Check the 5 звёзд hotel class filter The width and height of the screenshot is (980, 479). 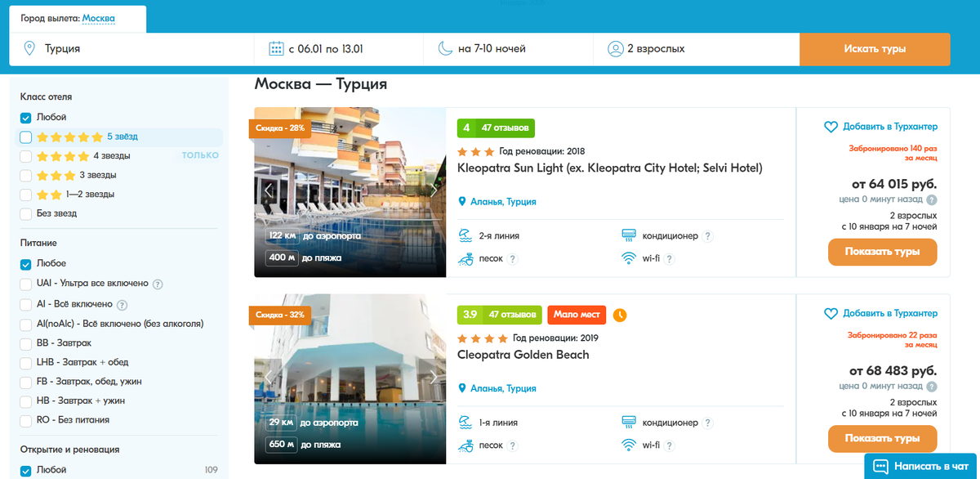point(26,137)
